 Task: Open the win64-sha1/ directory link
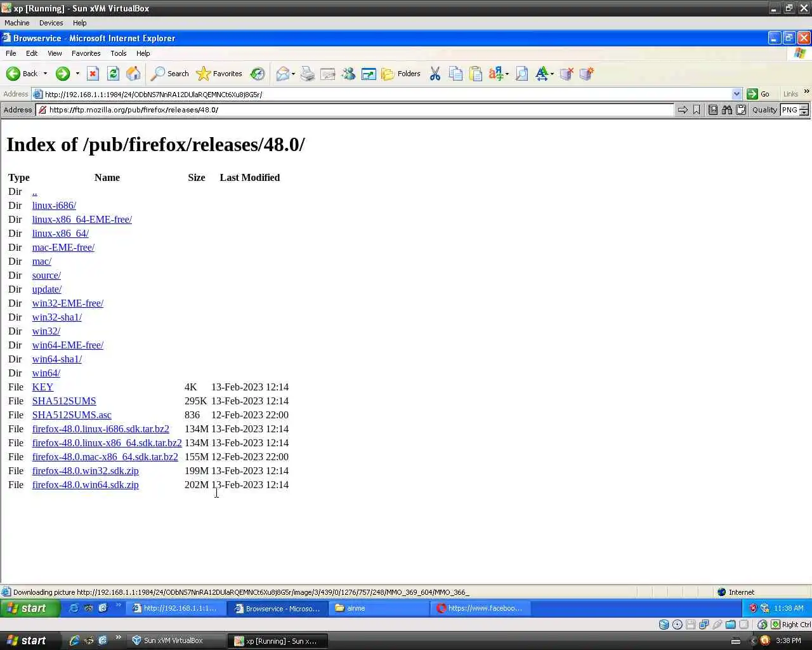point(57,359)
